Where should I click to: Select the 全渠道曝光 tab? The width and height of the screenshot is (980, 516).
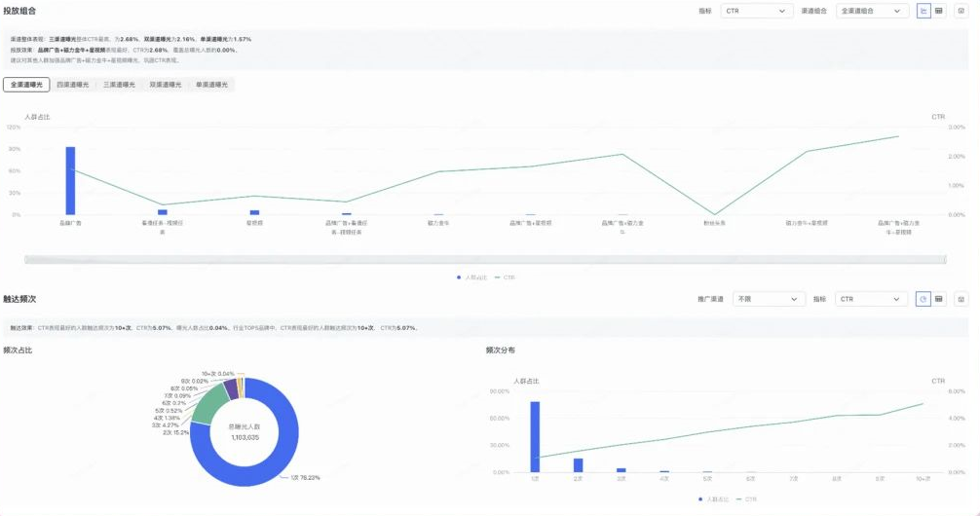click(x=26, y=85)
